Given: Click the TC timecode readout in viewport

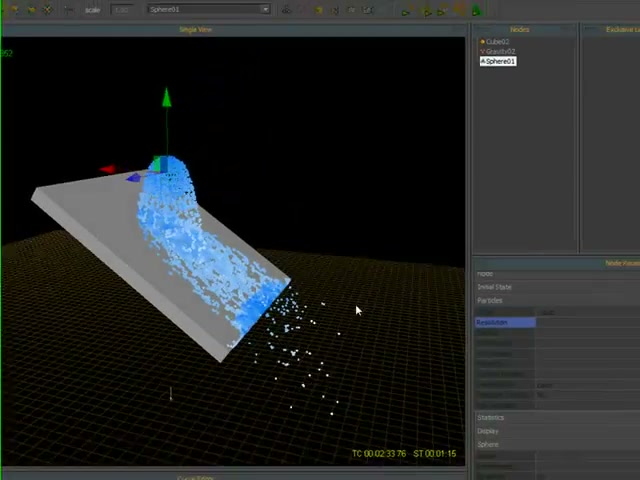Looking at the screenshot, I should [379, 454].
